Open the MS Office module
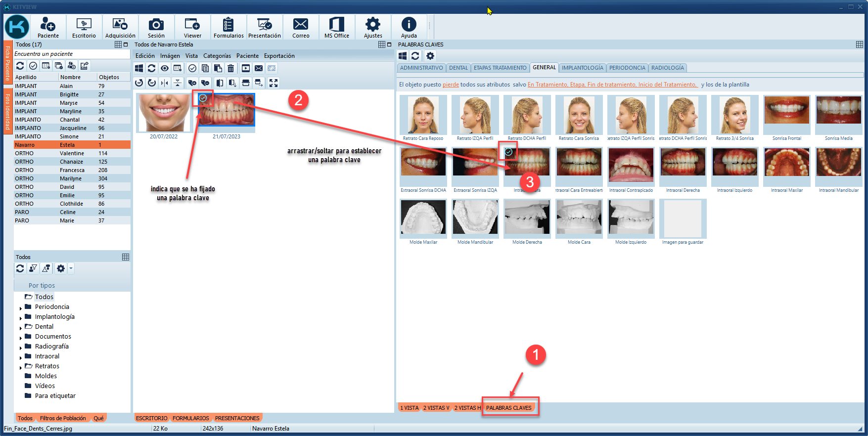Image resolution: width=868 pixels, height=436 pixels. pos(336,27)
